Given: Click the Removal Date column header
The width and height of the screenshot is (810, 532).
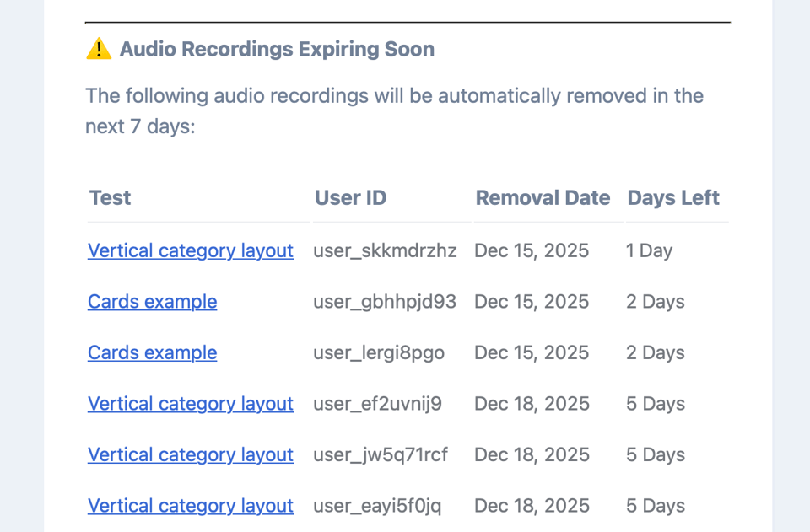Looking at the screenshot, I should pos(543,198).
